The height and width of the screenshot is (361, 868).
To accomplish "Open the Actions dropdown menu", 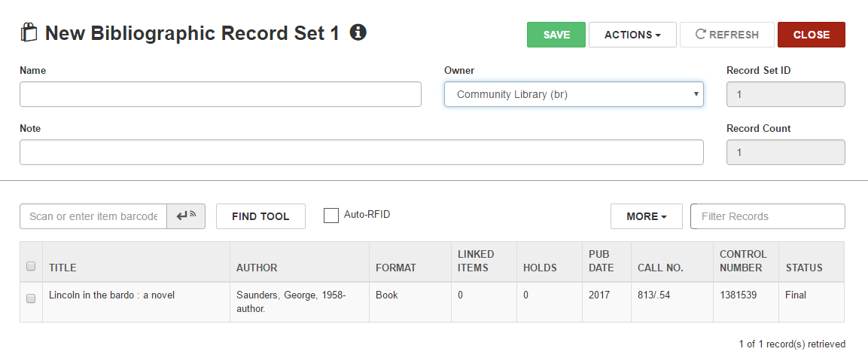I will (632, 35).
